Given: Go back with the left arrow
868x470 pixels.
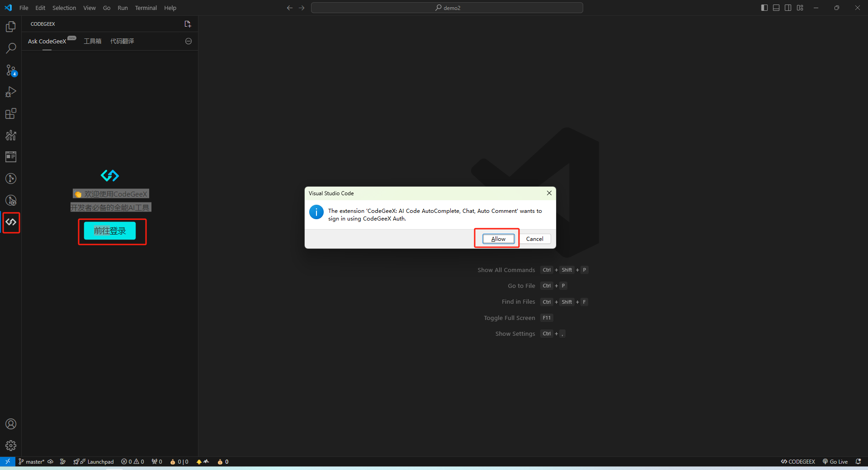Looking at the screenshot, I should pos(290,8).
